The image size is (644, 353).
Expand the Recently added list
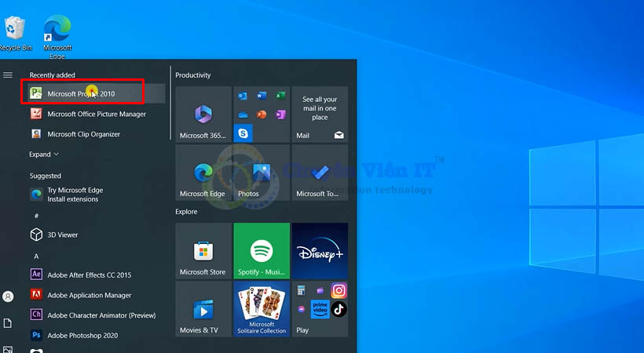(x=44, y=155)
